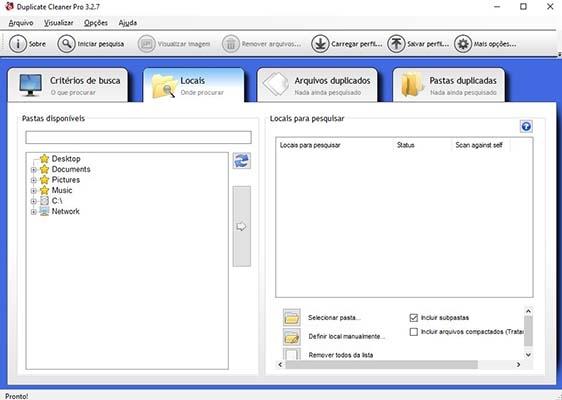Click the Remover todos da lista icon

pyautogui.click(x=291, y=354)
